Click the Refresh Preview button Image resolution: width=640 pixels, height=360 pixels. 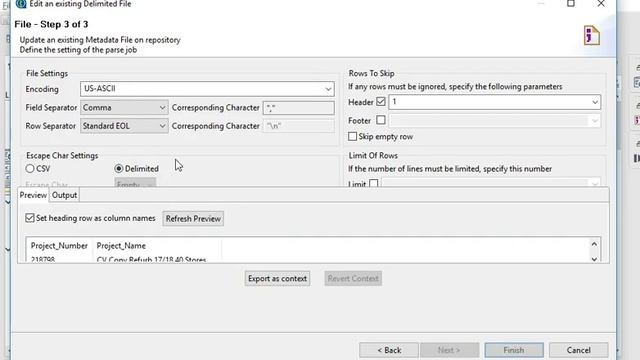click(x=193, y=219)
